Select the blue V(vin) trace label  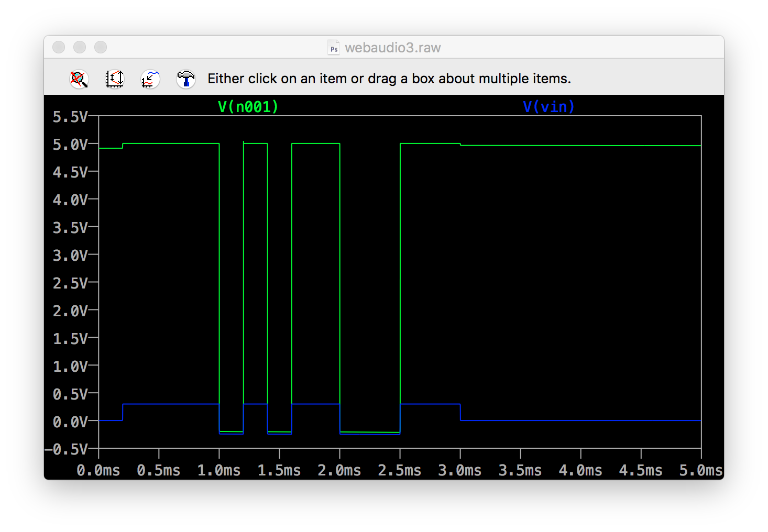click(548, 107)
